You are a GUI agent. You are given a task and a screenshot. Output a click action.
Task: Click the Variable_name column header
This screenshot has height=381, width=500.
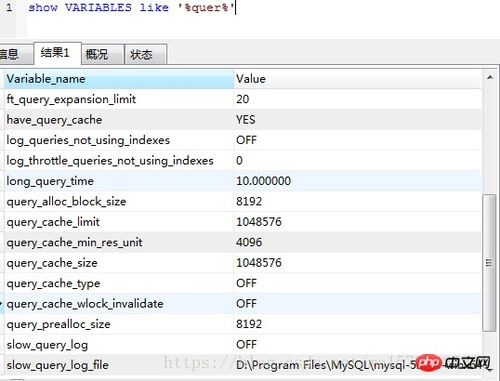(119, 79)
